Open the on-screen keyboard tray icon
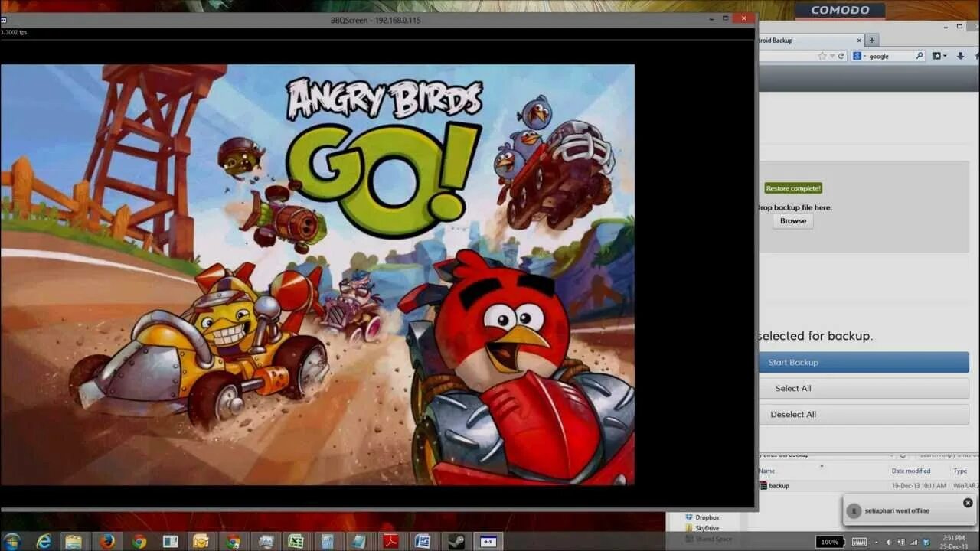 point(859,542)
